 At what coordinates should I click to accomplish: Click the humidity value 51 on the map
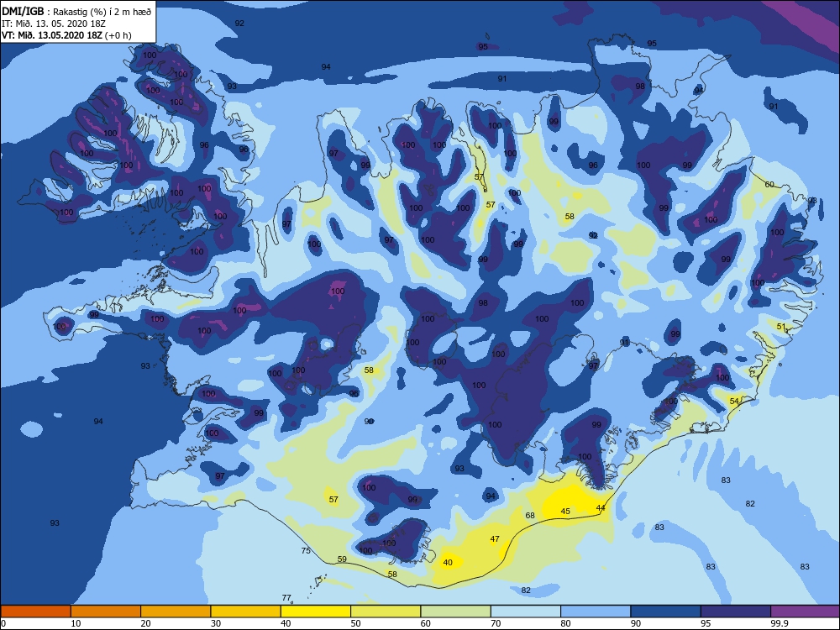[x=781, y=326]
